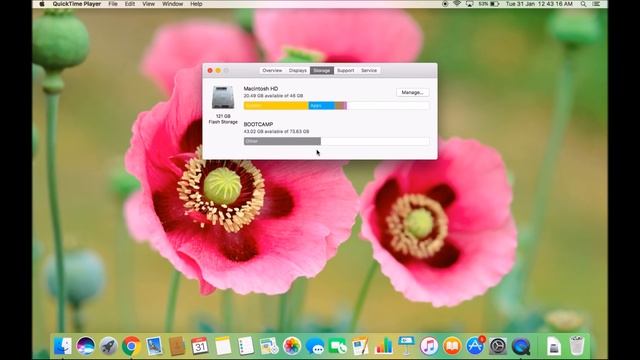Close the storage window with red button
Image resolution: width=640 pixels, height=360 pixels.
pos(210,71)
